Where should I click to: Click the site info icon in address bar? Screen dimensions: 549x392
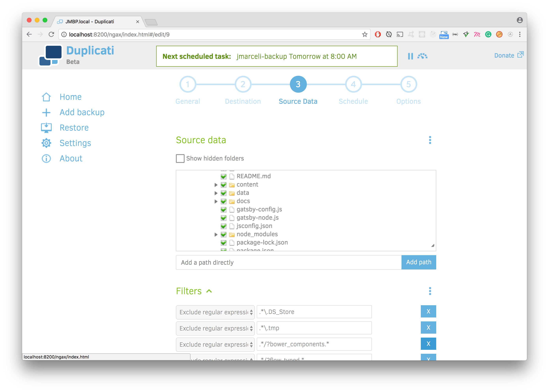pos(64,35)
